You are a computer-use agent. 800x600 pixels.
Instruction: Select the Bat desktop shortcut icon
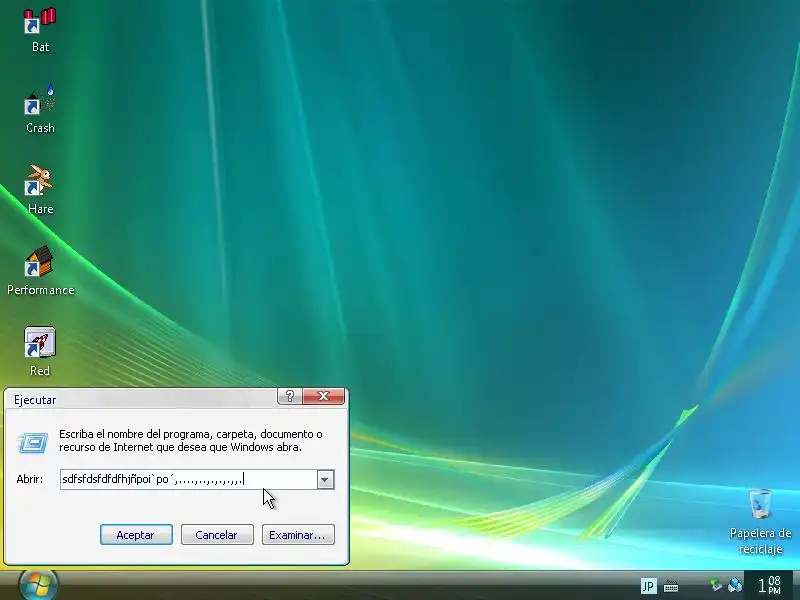pyautogui.click(x=40, y=22)
